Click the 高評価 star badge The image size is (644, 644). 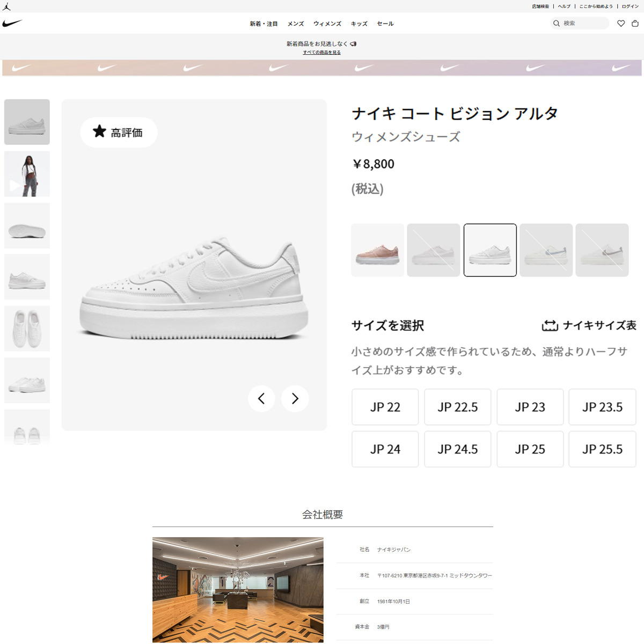pos(119,132)
